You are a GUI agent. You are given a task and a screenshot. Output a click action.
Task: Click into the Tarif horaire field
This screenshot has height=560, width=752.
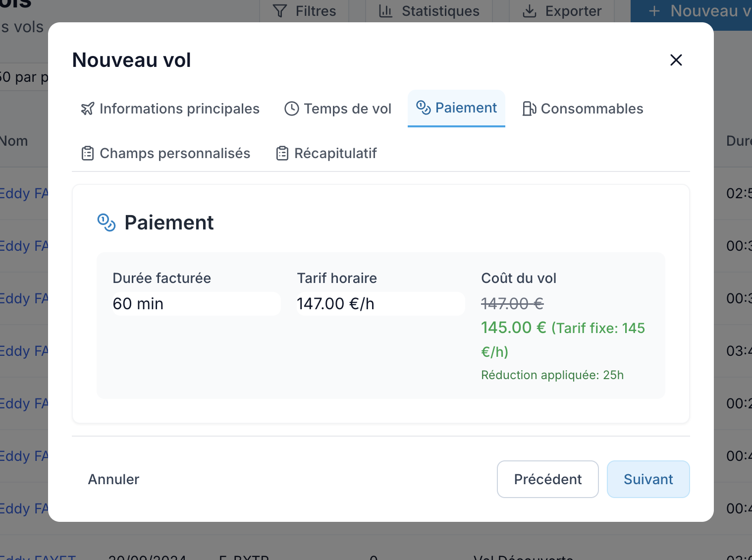[380, 304]
